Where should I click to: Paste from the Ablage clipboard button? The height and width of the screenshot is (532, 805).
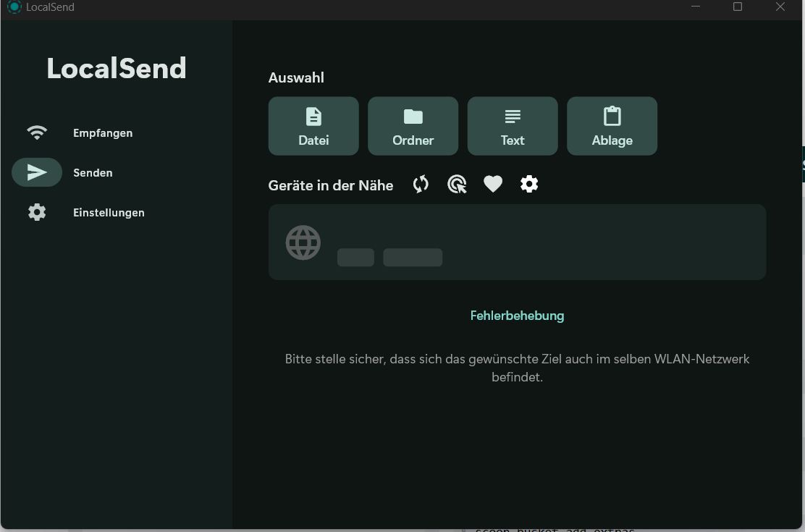click(x=612, y=126)
